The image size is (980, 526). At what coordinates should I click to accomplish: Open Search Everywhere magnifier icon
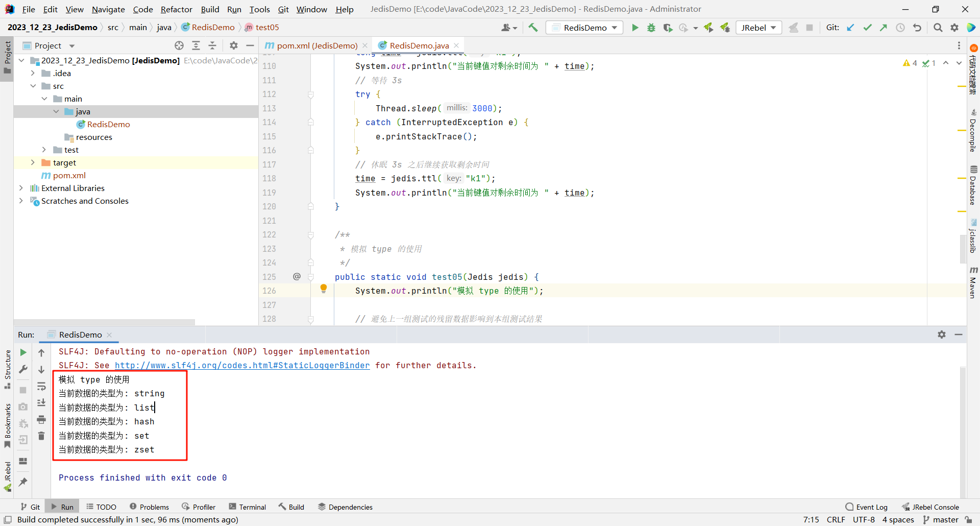coord(938,28)
